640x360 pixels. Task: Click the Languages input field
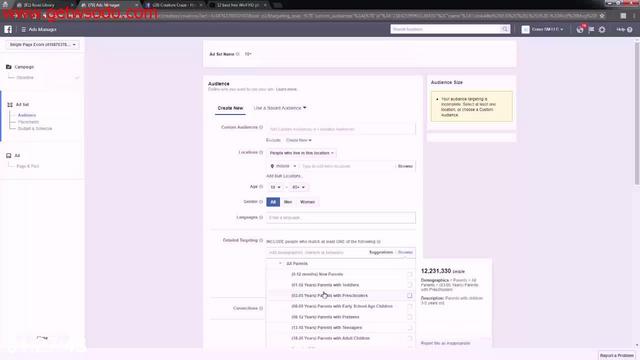341,218
